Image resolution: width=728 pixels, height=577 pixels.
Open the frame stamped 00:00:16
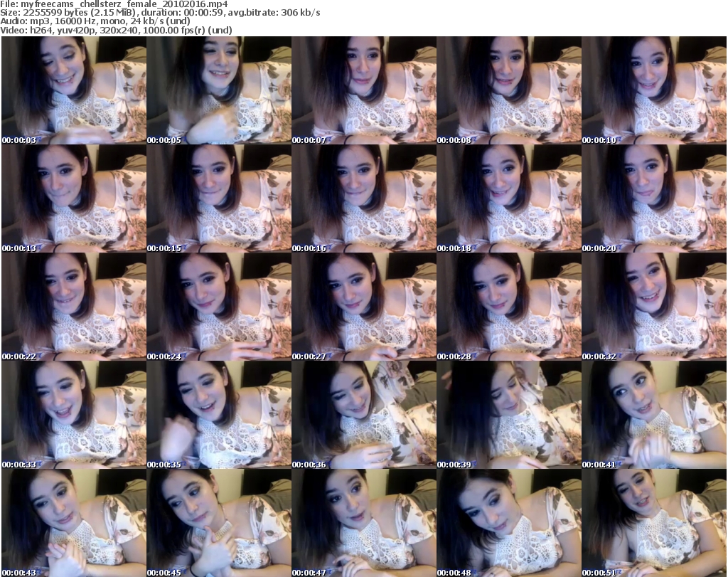tap(363, 198)
